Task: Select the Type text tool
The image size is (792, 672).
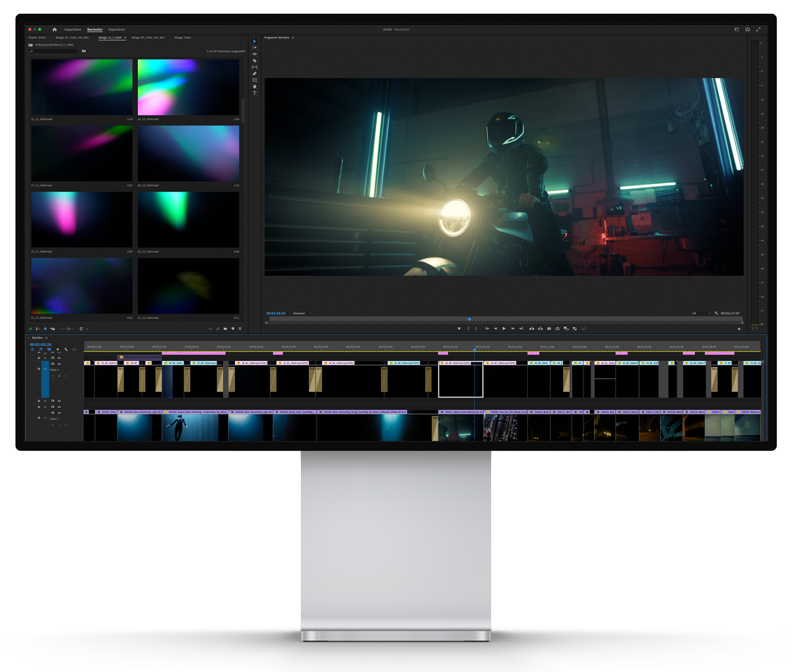Action: 255,93
